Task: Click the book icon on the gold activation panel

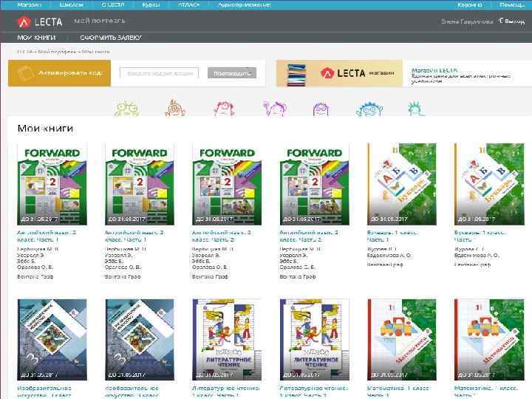Action: coord(26,73)
